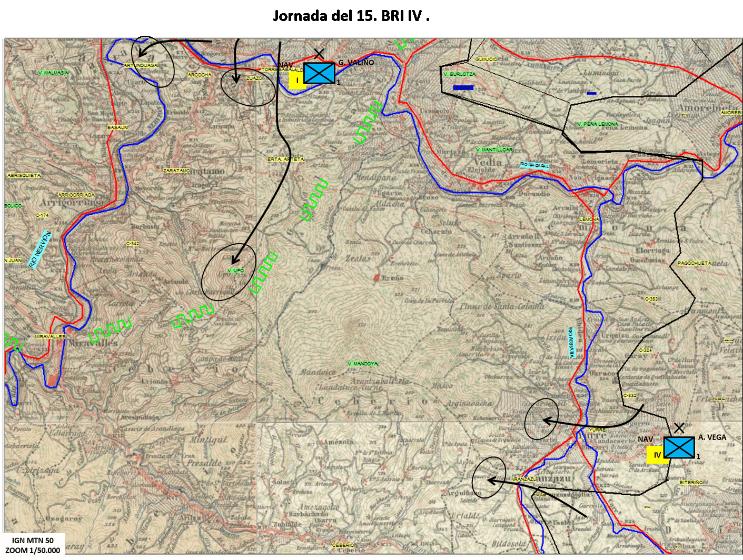The height and width of the screenshot is (560, 743).
Task: Click the yellow CEBERIO label at the bottom
Action: [343, 545]
